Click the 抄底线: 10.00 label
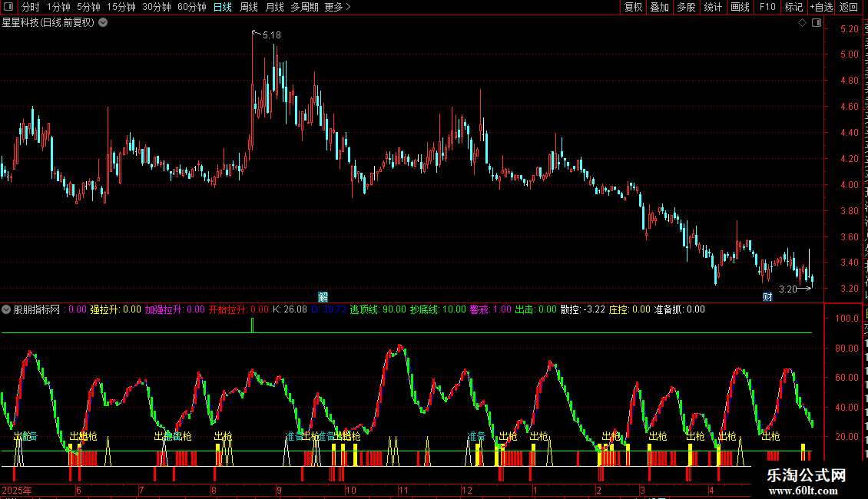 tap(438, 309)
